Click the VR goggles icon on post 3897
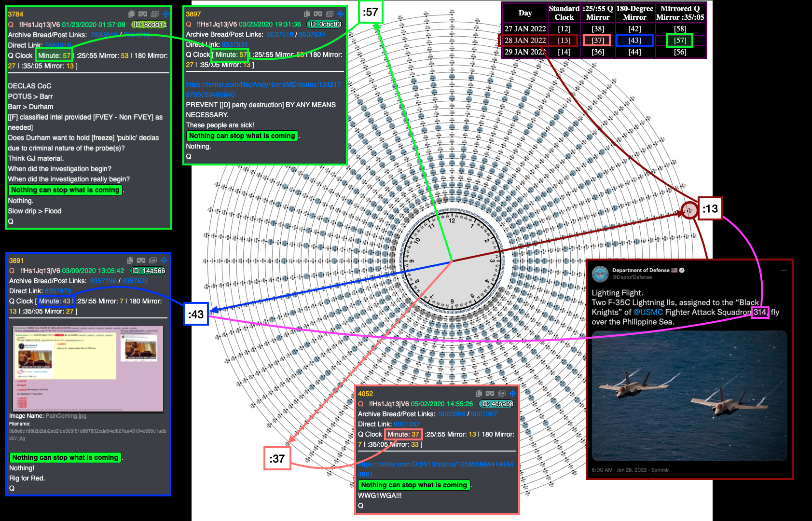812x521 pixels. click(x=318, y=14)
